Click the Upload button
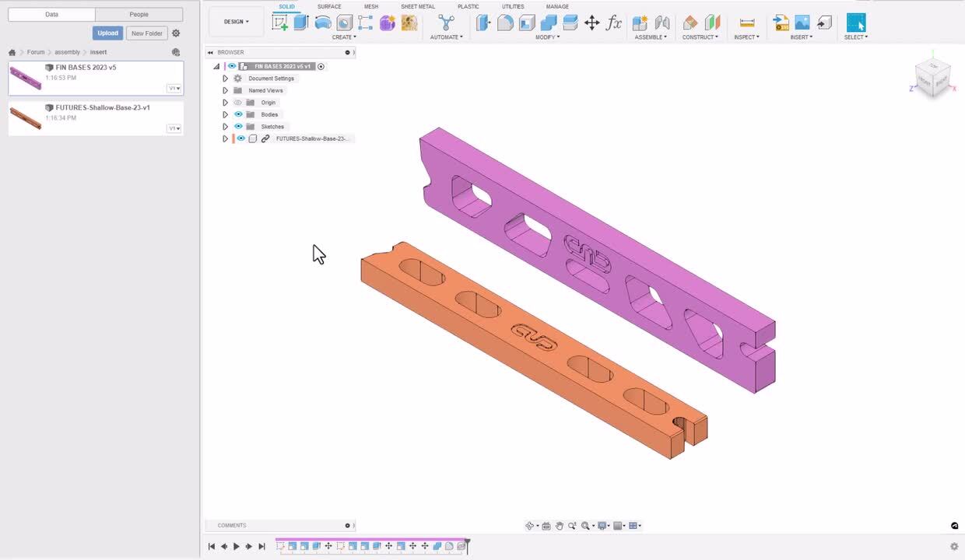Image resolution: width=965 pixels, height=560 pixels. [107, 33]
